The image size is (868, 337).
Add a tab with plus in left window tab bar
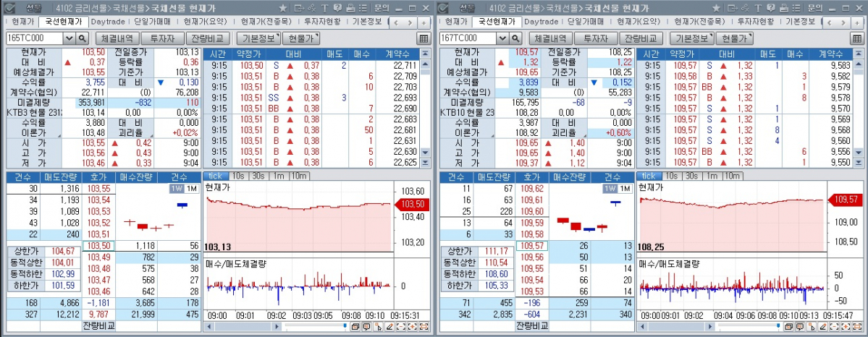click(424, 22)
